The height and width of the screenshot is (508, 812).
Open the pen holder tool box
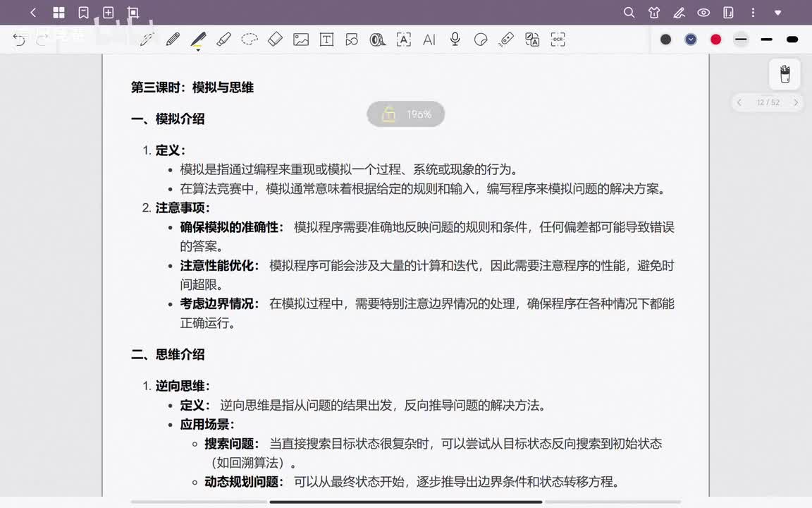click(x=785, y=74)
